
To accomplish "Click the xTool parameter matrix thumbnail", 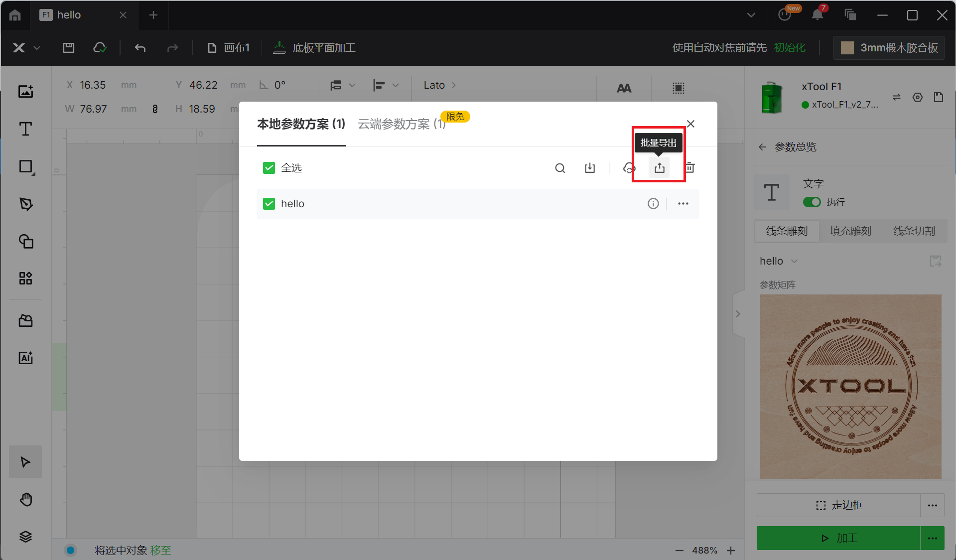I will [x=850, y=386].
